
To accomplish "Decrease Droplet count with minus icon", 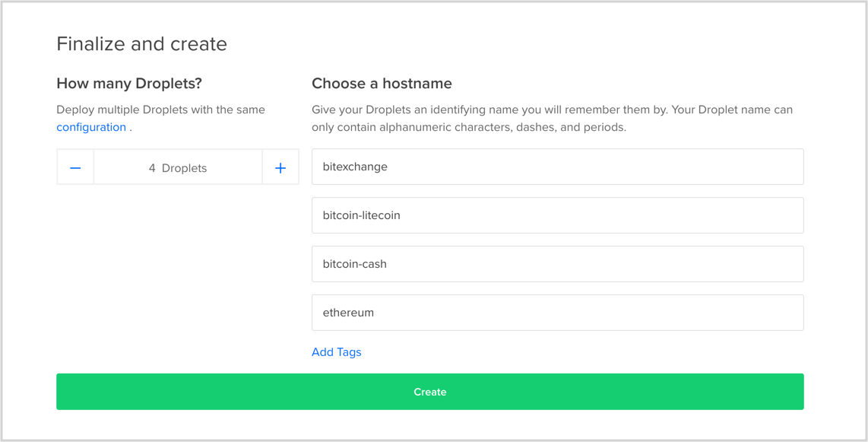I will (x=75, y=167).
